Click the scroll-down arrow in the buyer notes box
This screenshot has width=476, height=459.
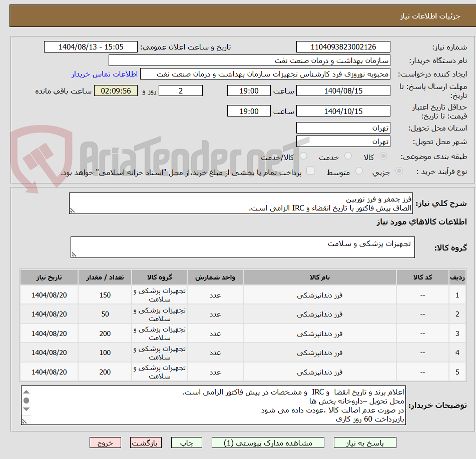click(26, 409)
